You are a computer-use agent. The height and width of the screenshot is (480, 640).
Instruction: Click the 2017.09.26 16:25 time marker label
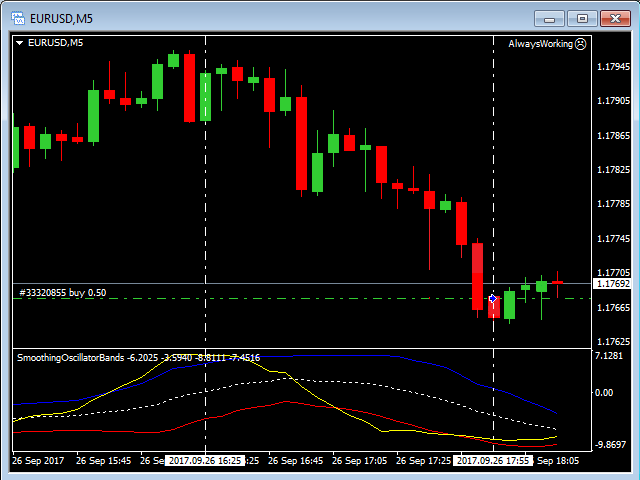205,461
